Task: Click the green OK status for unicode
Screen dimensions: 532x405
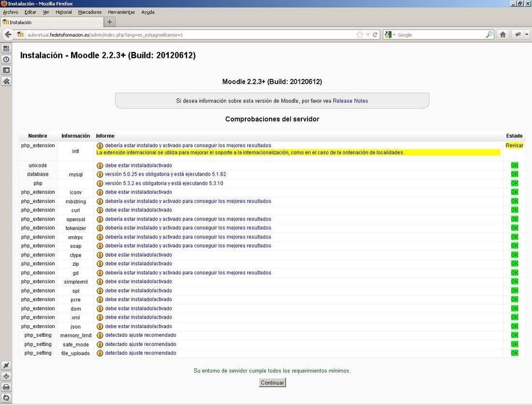Action: pos(515,165)
